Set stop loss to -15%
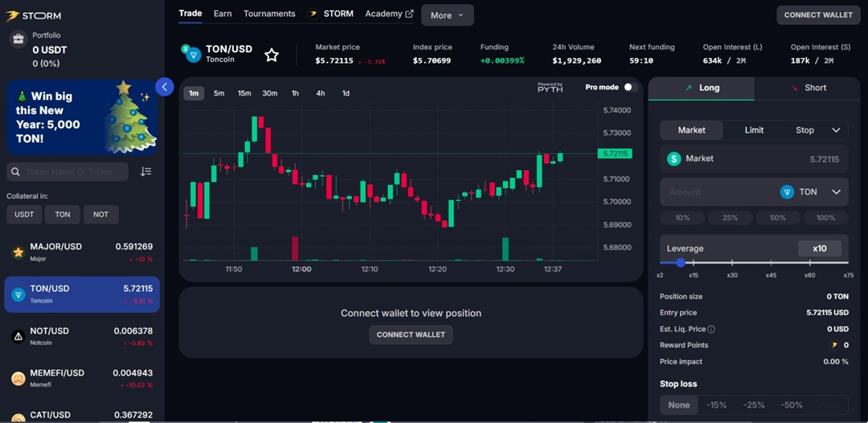 click(x=716, y=405)
